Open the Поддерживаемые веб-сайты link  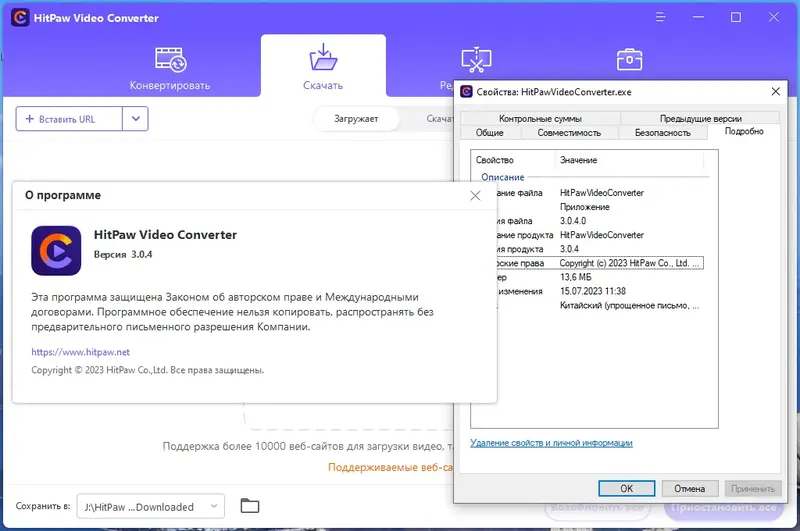tap(390, 467)
